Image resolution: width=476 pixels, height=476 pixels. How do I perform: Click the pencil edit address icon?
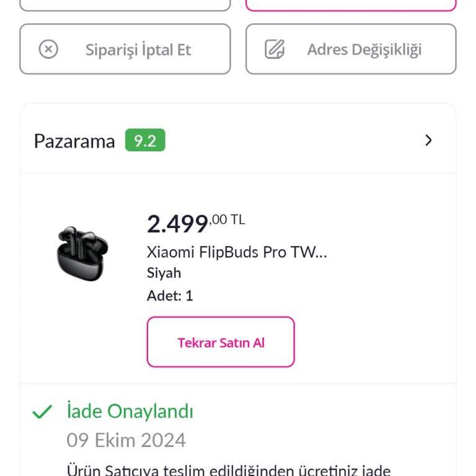point(275,49)
